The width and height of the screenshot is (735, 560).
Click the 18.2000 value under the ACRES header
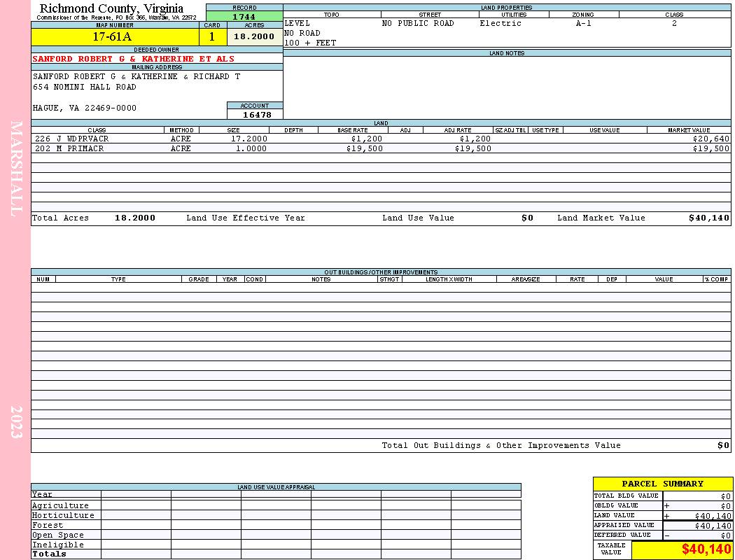(254, 36)
